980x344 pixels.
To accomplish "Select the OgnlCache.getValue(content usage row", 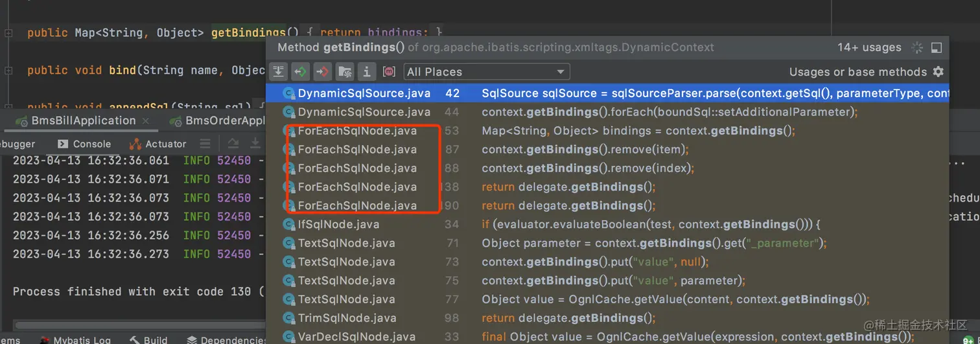I will pos(608,300).
